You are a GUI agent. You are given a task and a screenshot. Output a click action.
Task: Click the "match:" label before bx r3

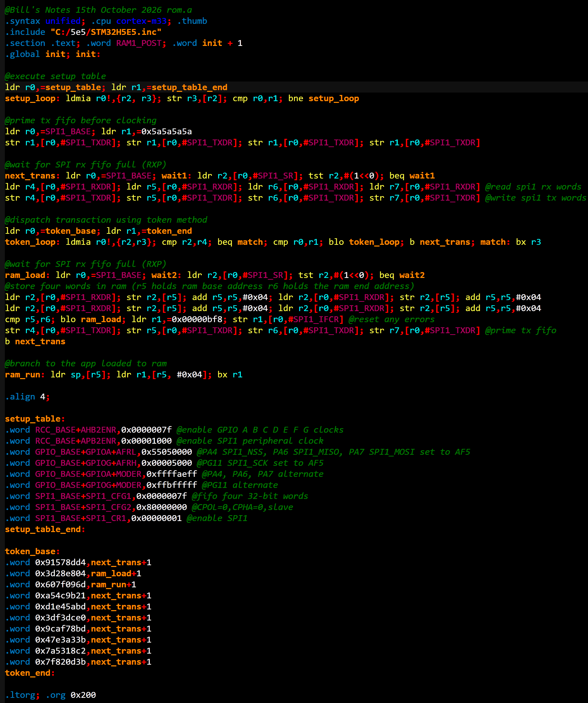point(495,242)
